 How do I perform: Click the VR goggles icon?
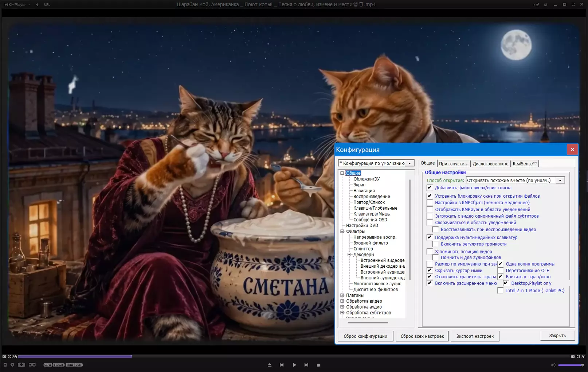tap(32, 365)
